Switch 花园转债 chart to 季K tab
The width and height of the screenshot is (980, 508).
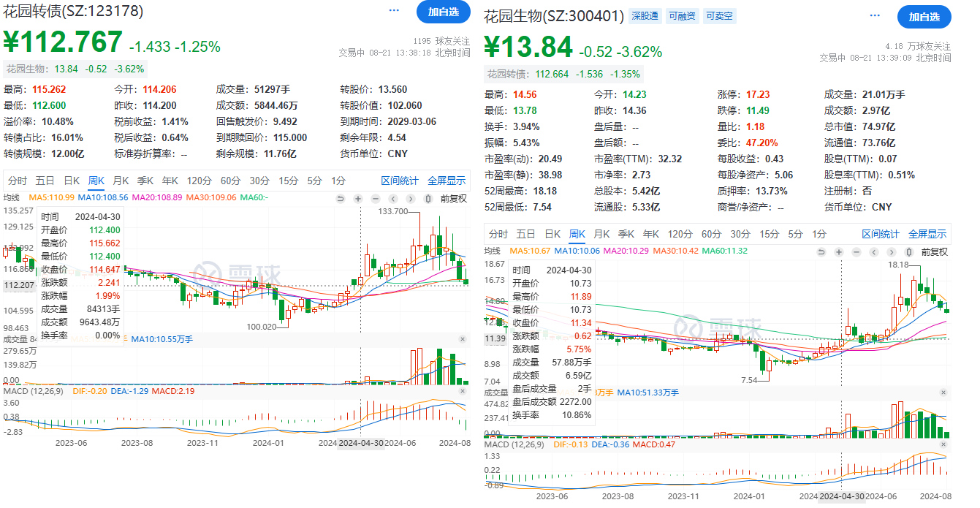click(145, 181)
